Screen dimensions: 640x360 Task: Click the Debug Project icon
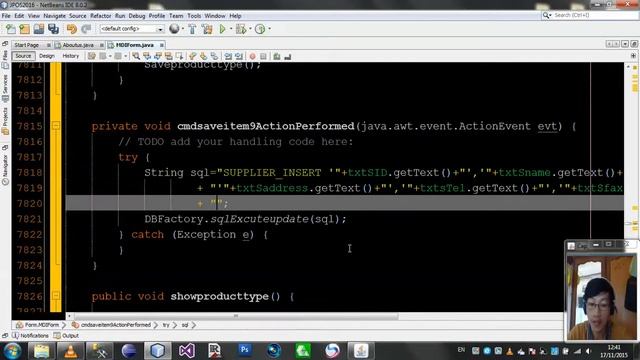[x=241, y=29]
